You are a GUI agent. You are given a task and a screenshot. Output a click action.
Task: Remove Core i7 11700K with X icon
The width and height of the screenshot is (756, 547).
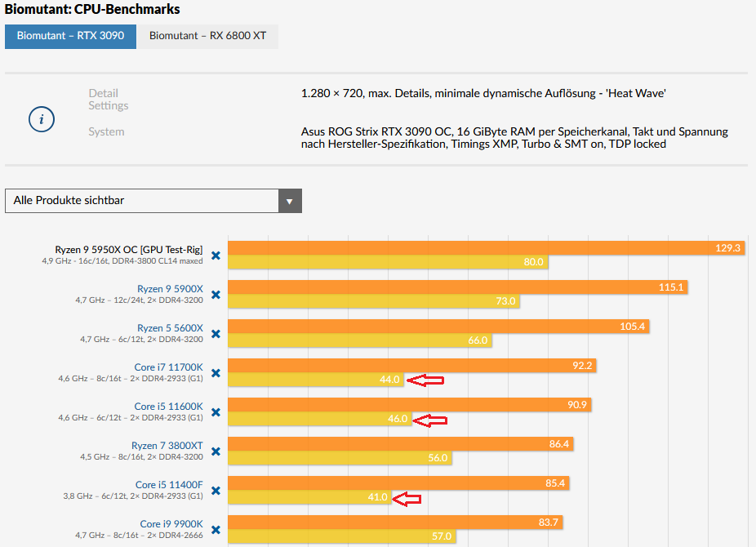216,373
